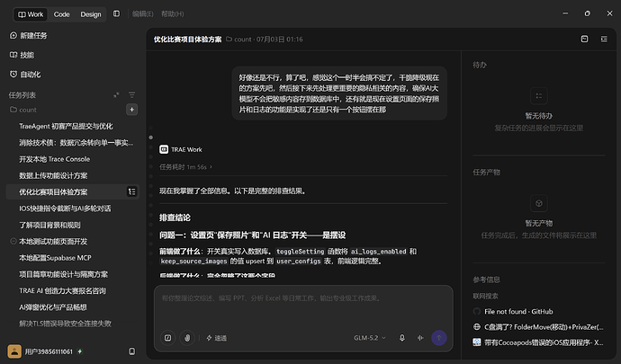Toggle the lightning 速通 mode button
621x364 pixels.
217,338
